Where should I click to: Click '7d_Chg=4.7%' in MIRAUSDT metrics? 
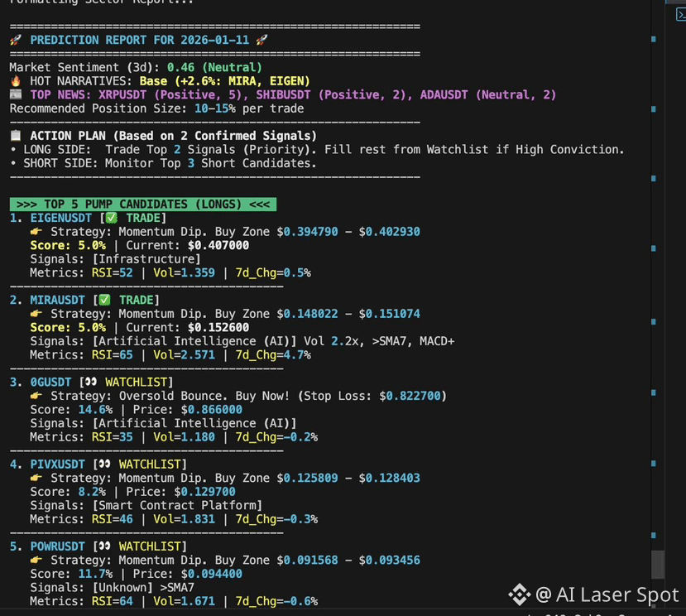click(x=273, y=354)
